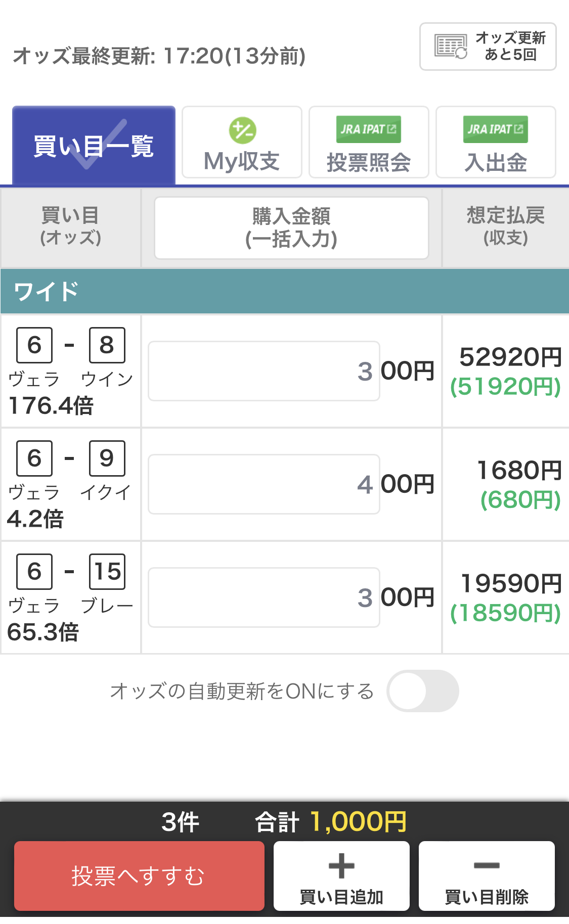Select horse number 8 box
This screenshot has width=569, height=924.
(107, 345)
